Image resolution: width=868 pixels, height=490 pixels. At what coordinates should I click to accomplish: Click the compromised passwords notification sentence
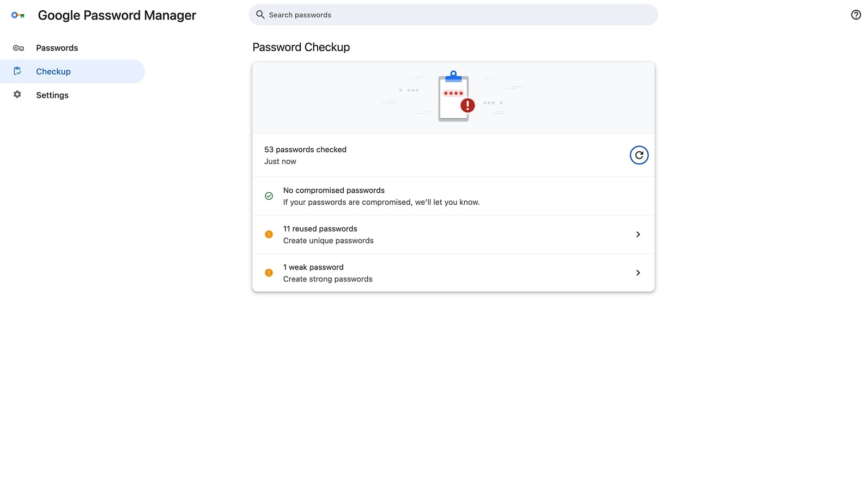click(x=381, y=202)
